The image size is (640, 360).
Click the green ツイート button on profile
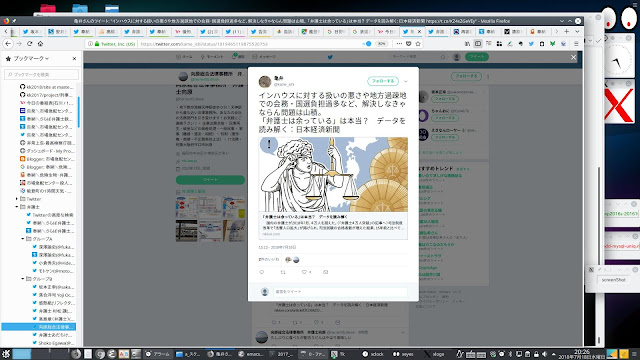pyautogui.click(x=210, y=180)
